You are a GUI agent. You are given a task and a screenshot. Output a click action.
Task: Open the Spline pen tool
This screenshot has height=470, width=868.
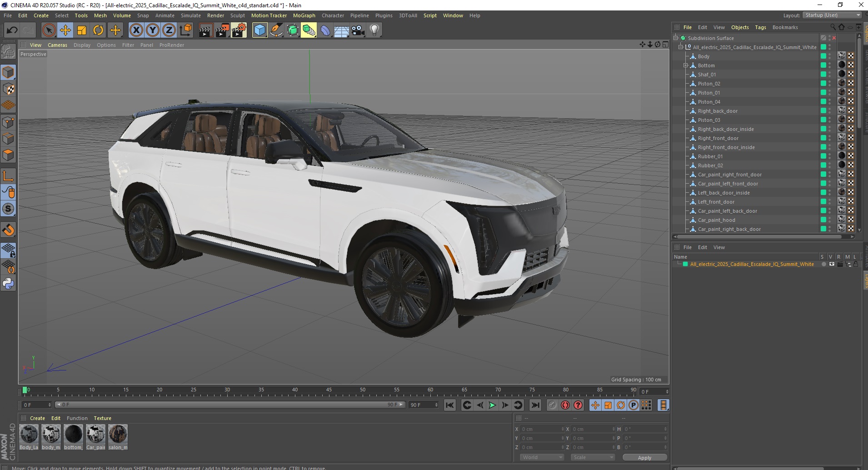click(x=276, y=30)
